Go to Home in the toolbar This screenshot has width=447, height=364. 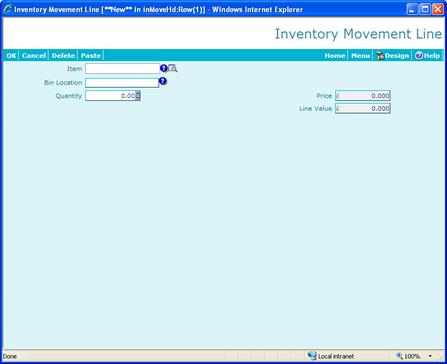pos(335,56)
